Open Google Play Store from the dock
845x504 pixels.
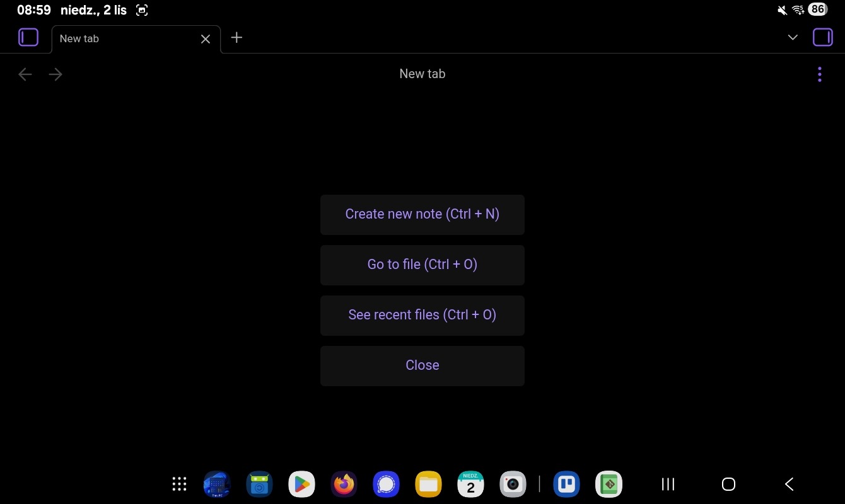tap(301, 484)
